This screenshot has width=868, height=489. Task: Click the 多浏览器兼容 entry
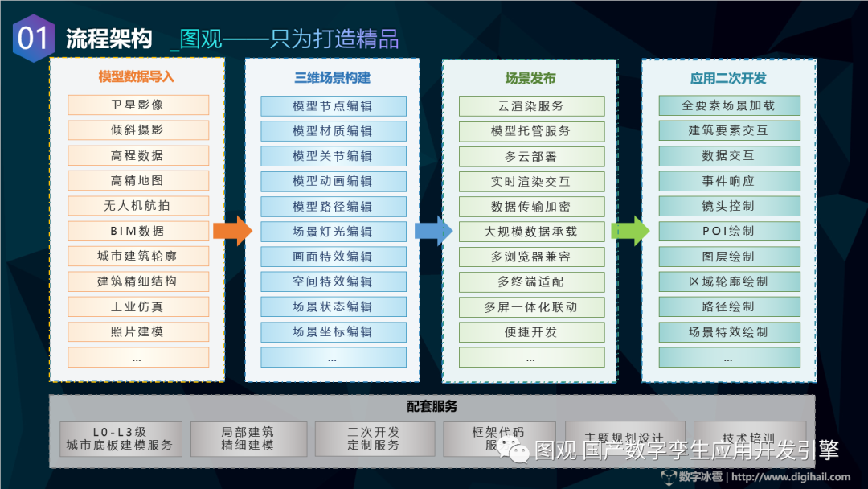coord(531,257)
